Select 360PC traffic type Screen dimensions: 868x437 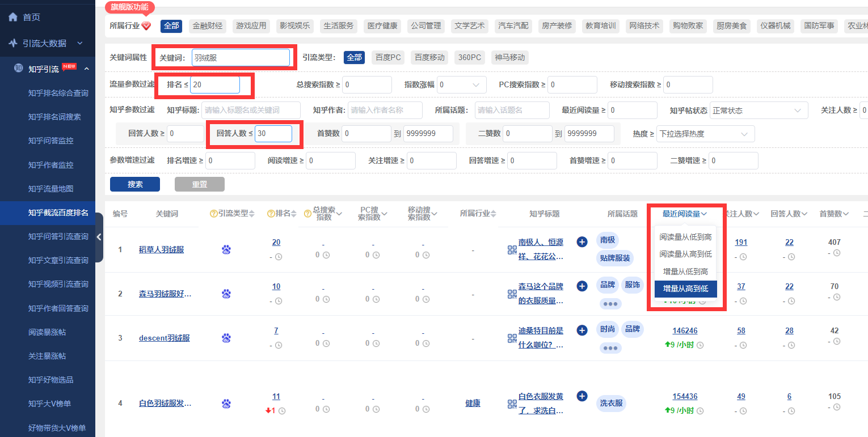(x=470, y=57)
